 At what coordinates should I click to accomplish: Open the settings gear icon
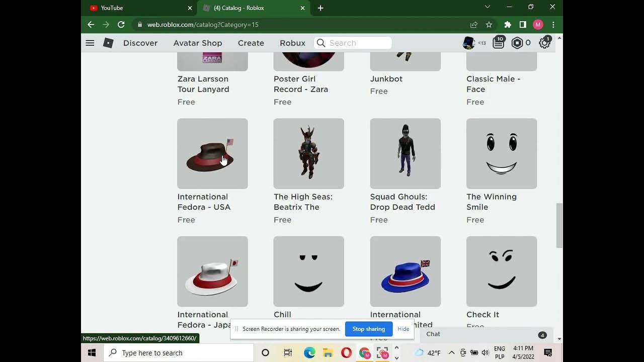[545, 43]
